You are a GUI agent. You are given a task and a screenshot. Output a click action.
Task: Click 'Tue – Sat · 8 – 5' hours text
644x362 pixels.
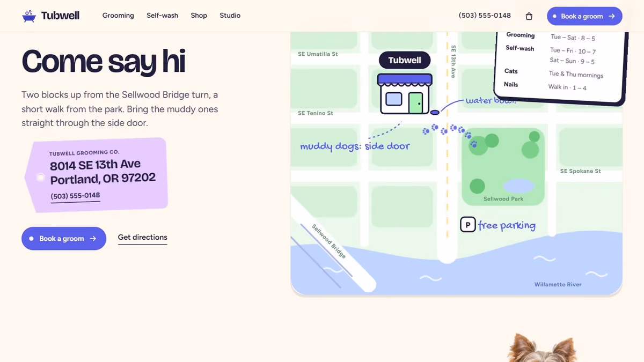[573, 38]
